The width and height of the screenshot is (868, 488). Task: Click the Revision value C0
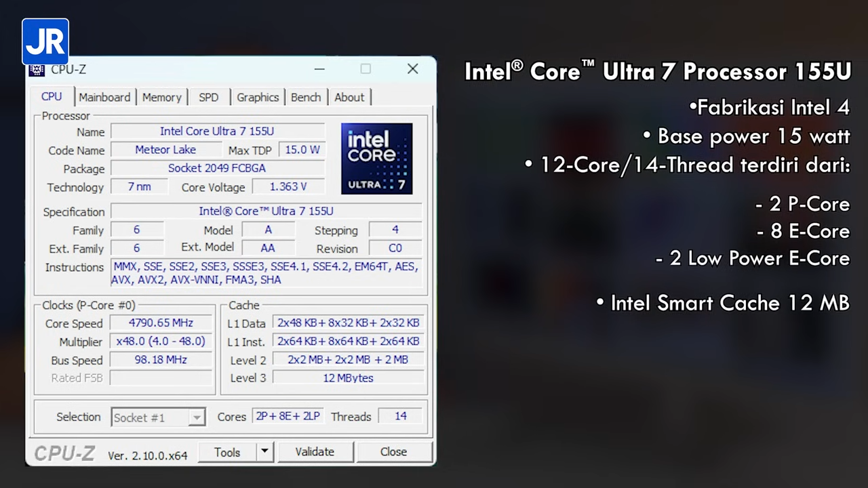point(395,248)
